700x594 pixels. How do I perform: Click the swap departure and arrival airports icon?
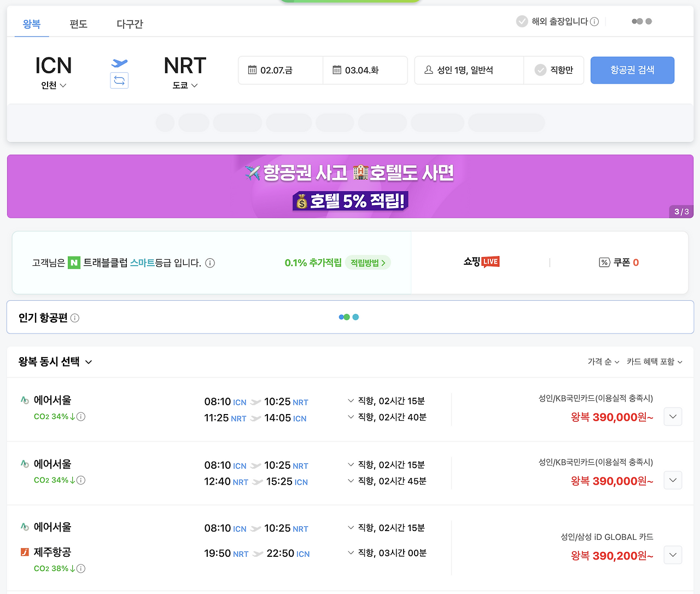click(x=119, y=80)
